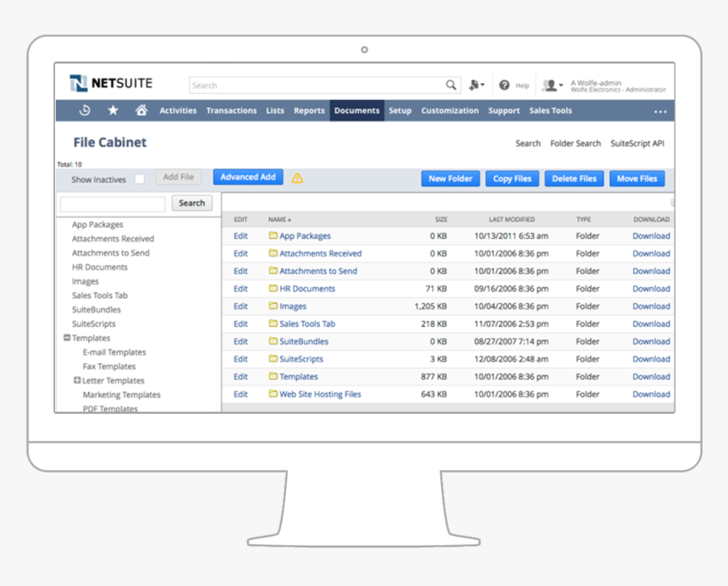
Task: Click the 'A Wolfe-admin' user name text
Action: (x=596, y=83)
